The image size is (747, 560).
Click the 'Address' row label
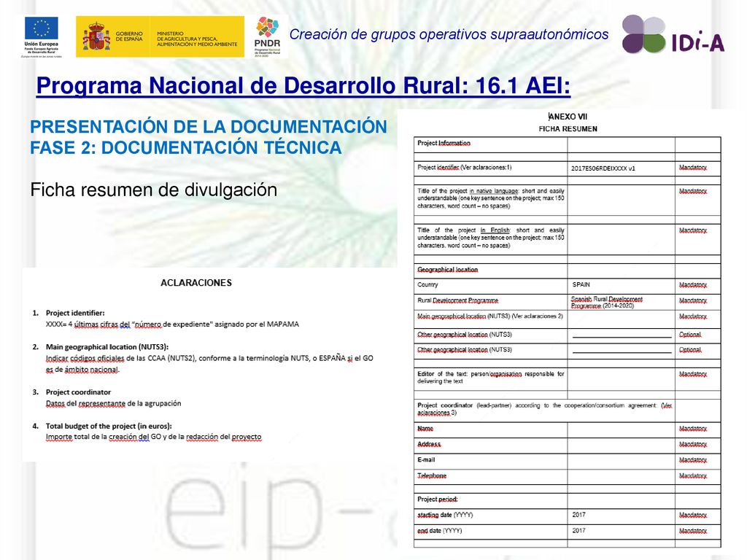point(429,444)
